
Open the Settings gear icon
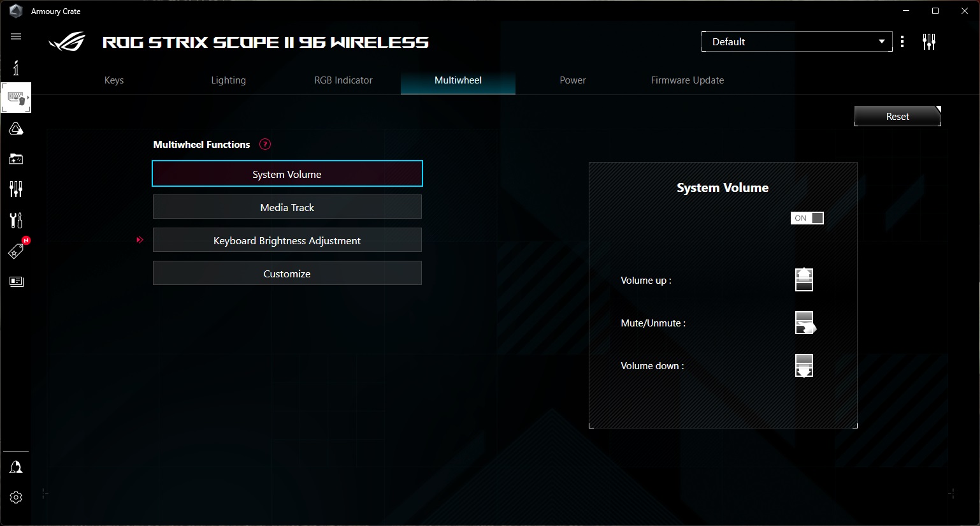pos(16,497)
